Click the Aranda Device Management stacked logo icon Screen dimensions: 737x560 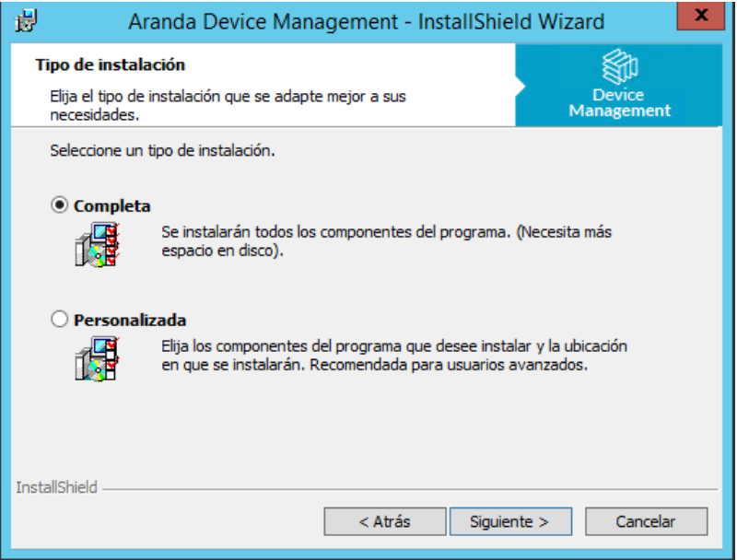[x=619, y=66]
